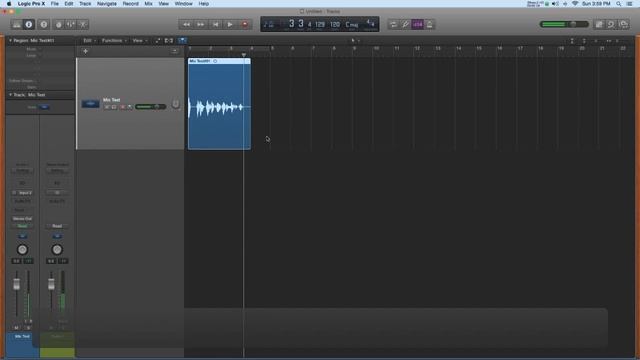Mute the Mic Test track header
The image size is (640, 360).
point(107,107)
